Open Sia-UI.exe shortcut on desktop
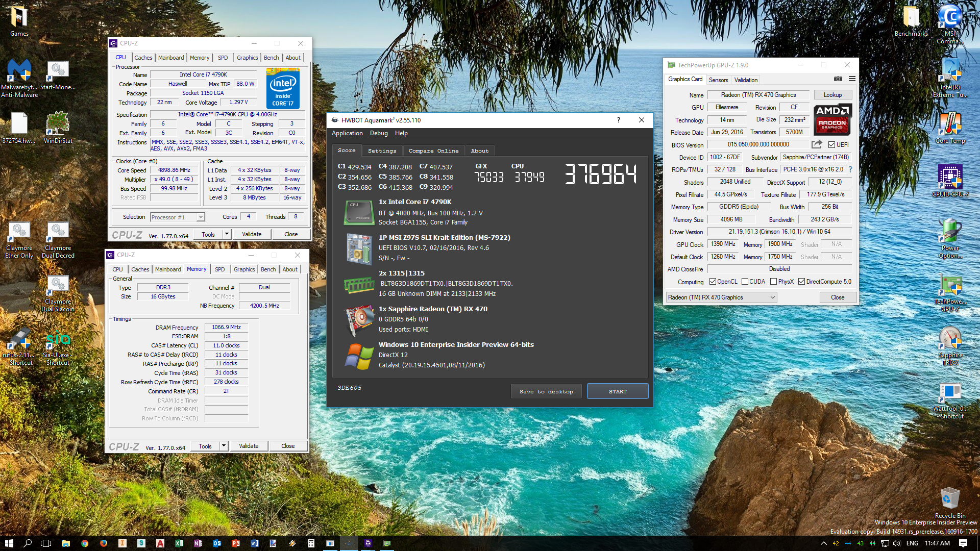The height and width of the screenshot is (551, 980). (58, 348)
